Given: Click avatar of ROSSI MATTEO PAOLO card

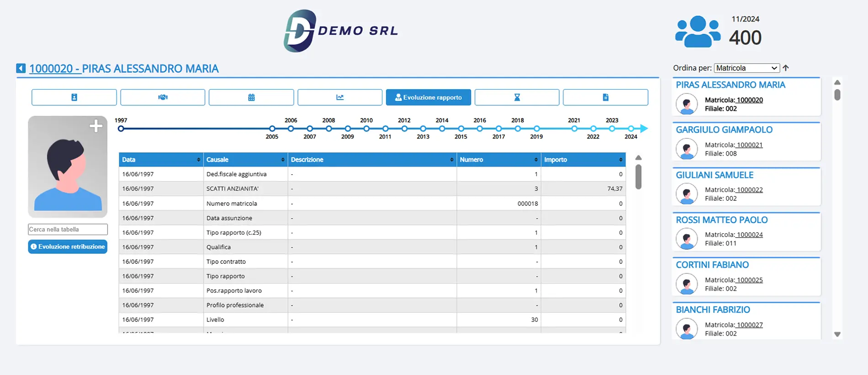Looking at the screenshot, I should pyautogui.click(x=687, y=238).
